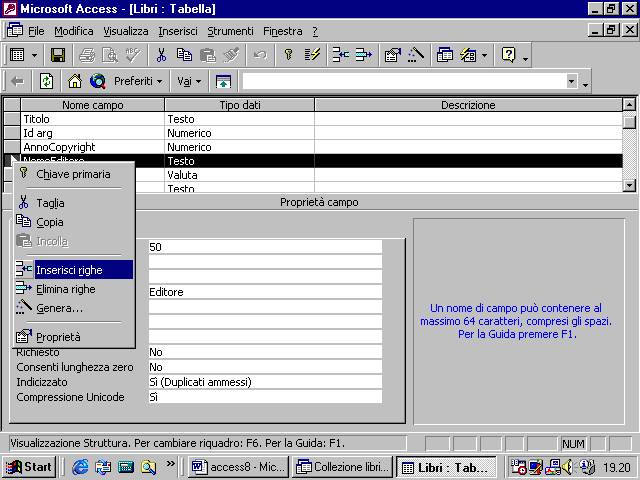Click the Properties toolbar icon
The width and height of the screenshot is (640, 480).
click(393, 55)
